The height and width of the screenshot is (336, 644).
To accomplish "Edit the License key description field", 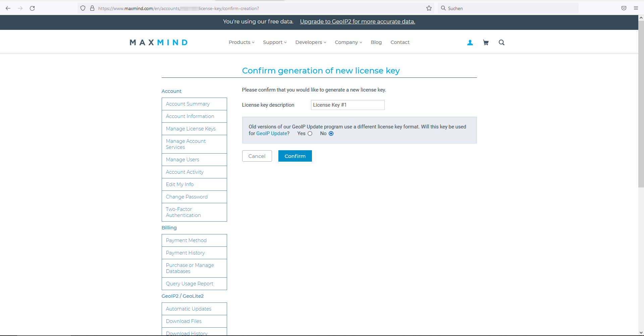I will click(x=347, y=105).
